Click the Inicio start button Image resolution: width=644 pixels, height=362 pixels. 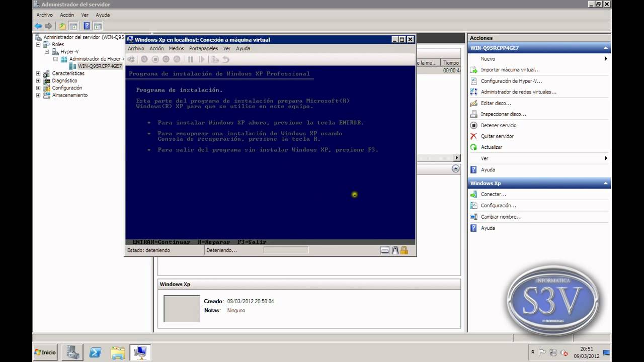click(x=45, y=352)
